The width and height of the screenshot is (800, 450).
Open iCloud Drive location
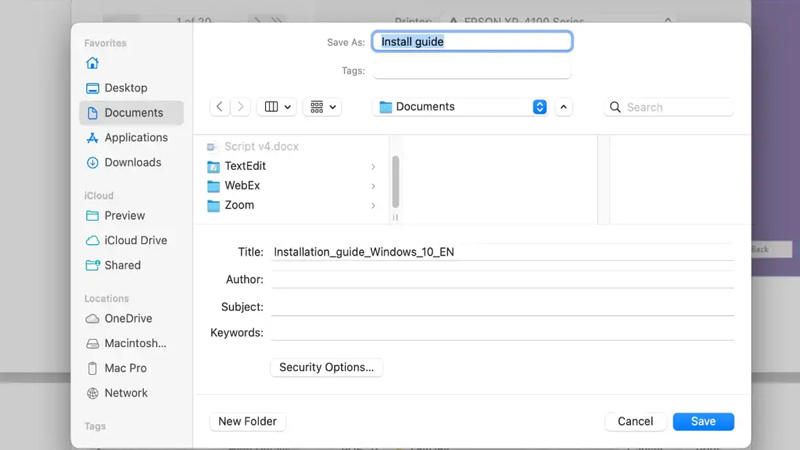point(135,241)
